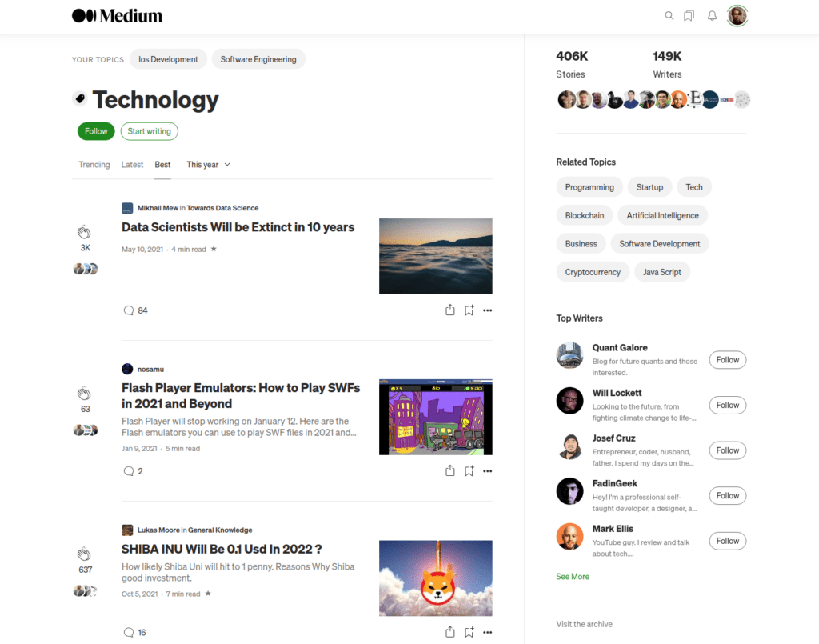Open more options for Data Scientists article
This screenshot has height=644, width=819.
click(487, 310)
